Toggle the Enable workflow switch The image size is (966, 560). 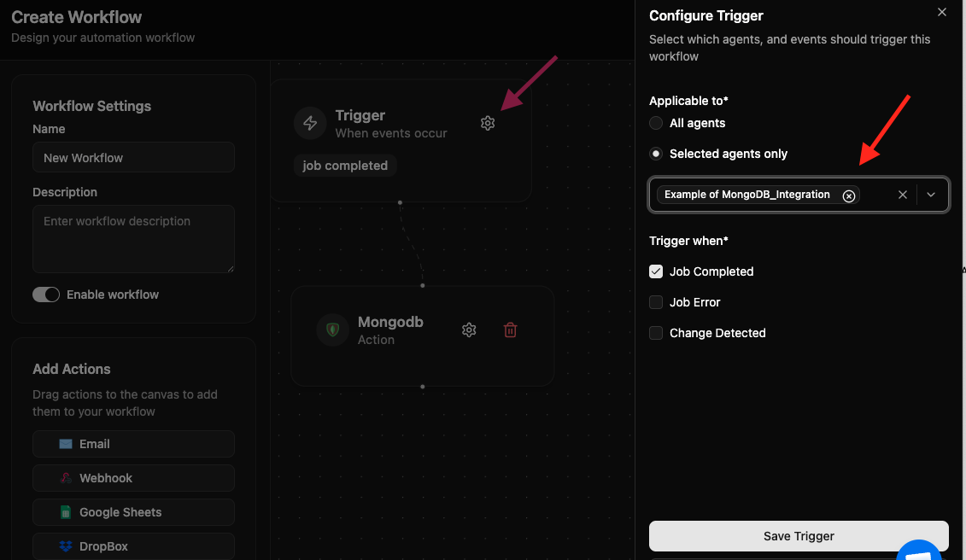click(46, 295)
